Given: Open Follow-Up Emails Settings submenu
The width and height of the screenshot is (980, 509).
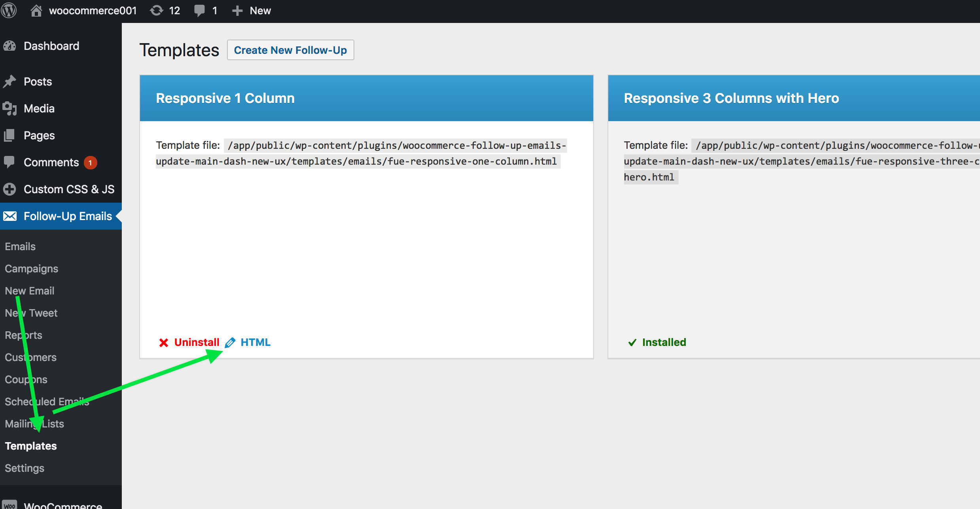Looking at the screenshot, I should click(x=25, y=468).
